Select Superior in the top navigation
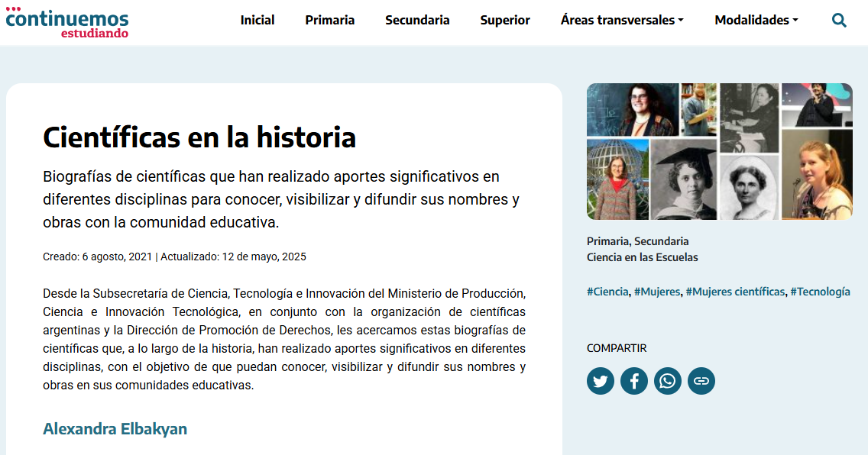This screenshot has width=868, height=455. pyautogui.click(x=505, y=20)
